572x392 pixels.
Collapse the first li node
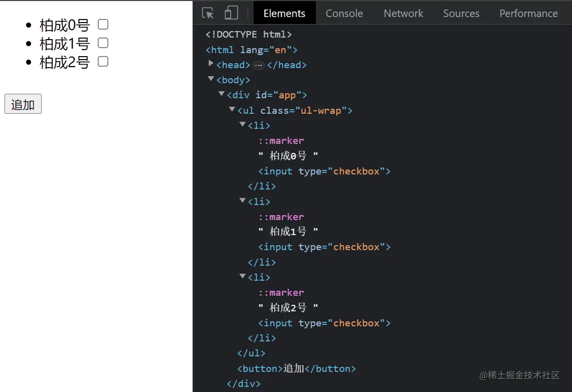(x=243, y=124)
